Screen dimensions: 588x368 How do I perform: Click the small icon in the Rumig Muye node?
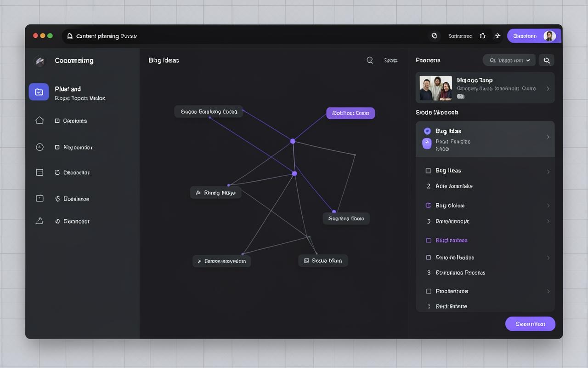(198, 193)
